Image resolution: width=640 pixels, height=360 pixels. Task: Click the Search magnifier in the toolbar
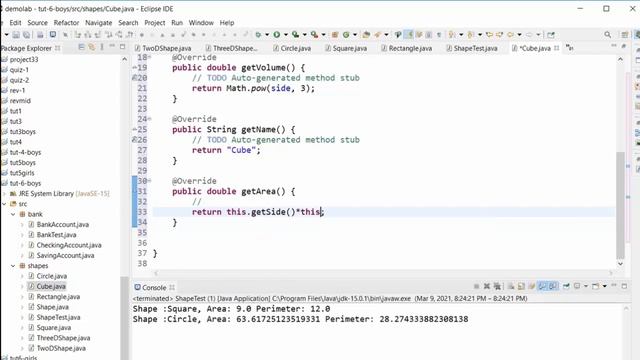tap(608, 35)
